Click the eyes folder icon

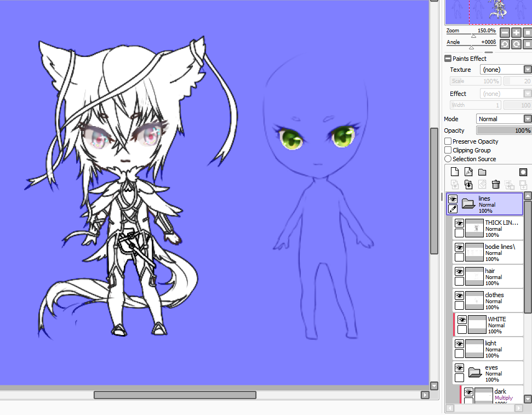pos(475,373)
